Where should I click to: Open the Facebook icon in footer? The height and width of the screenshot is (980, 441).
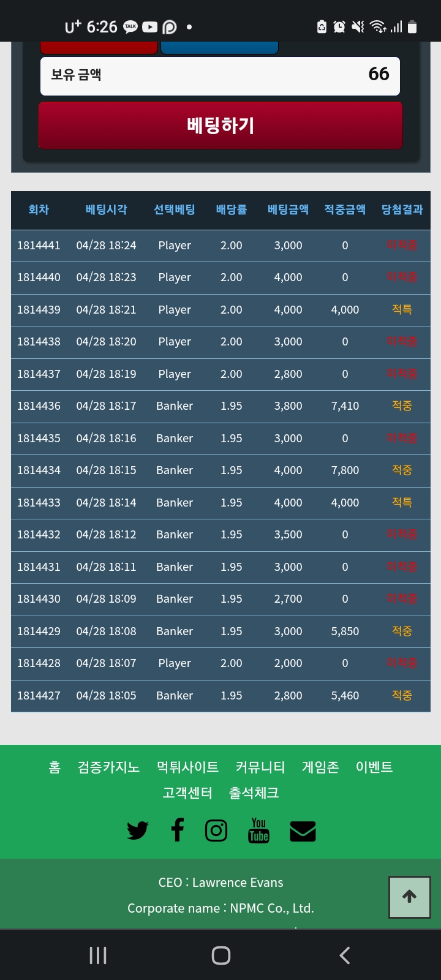click(x=178, y=830)
